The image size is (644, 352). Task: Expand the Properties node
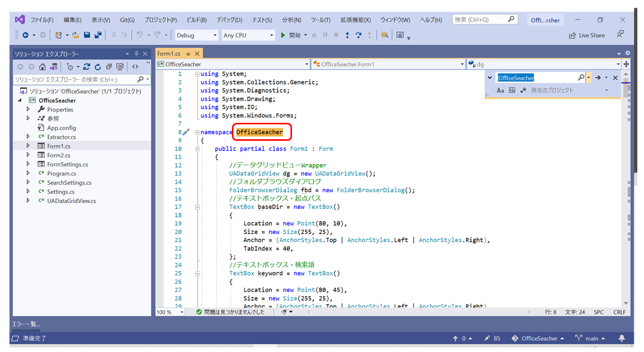[29, 109]
